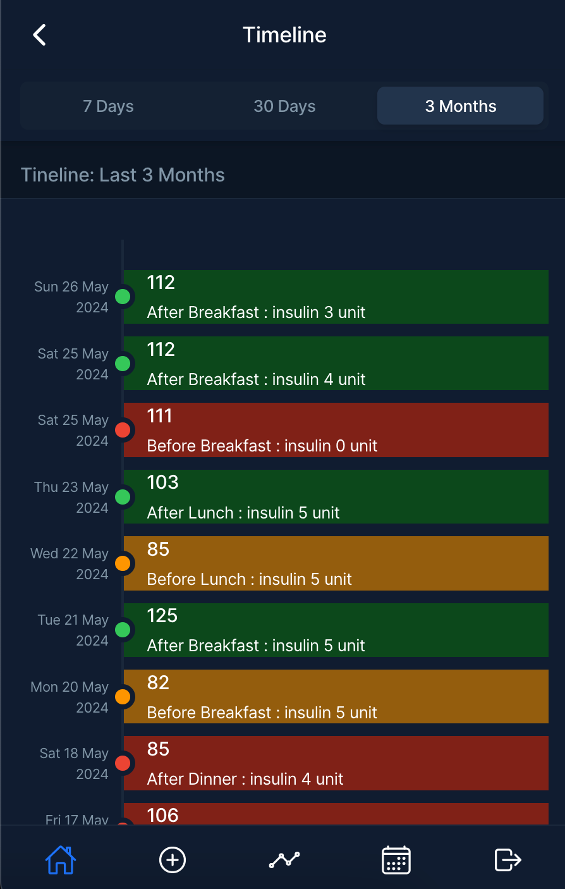This screenshot has height=890, width=566.
Task: Select the 3 Months tab
Action: click(460, 106)
